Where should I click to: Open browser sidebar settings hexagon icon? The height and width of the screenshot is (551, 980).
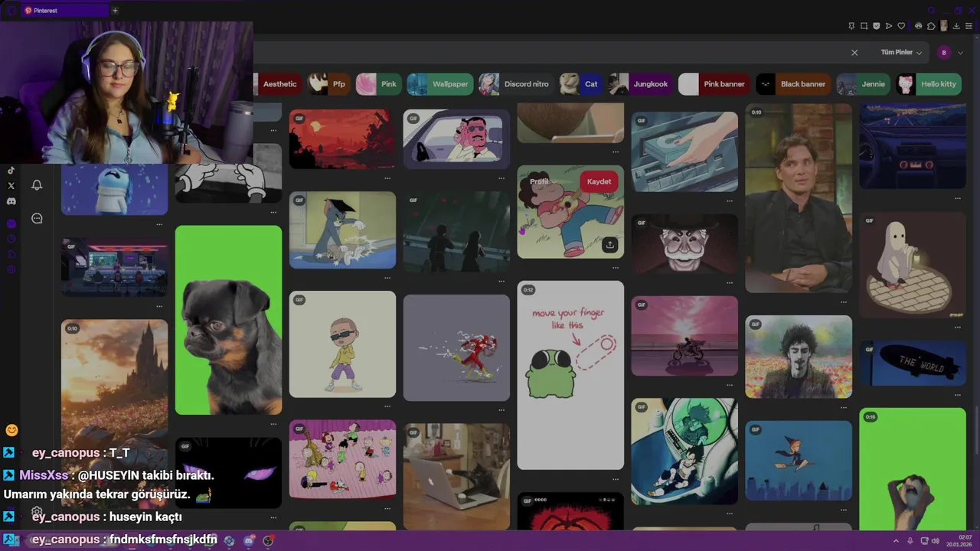(x=11, y=269)
